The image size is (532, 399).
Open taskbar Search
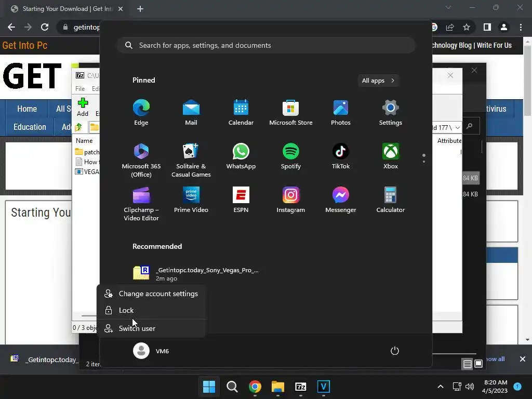232,387
